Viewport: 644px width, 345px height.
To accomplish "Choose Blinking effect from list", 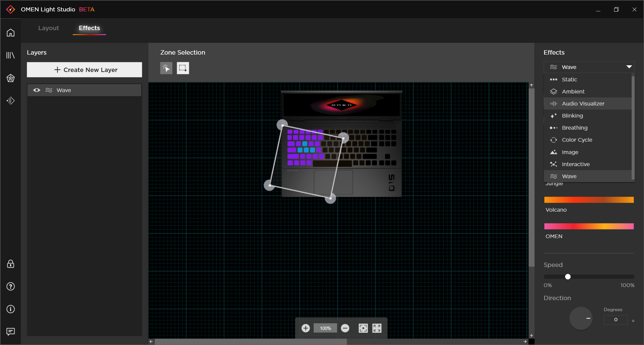I will (588, 116).
